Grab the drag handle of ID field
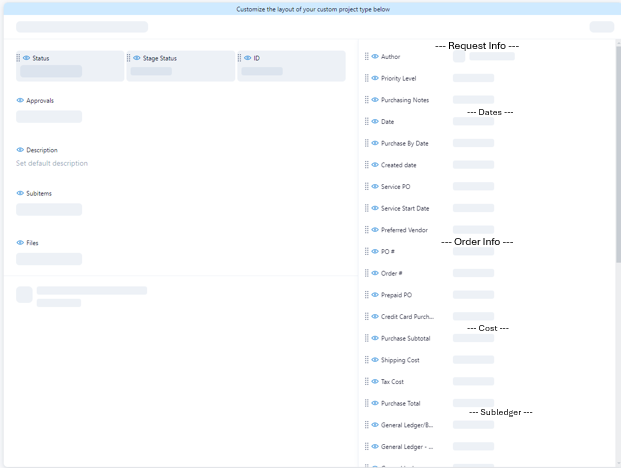Screen dimensions: 621x469 tap(239, 58)
